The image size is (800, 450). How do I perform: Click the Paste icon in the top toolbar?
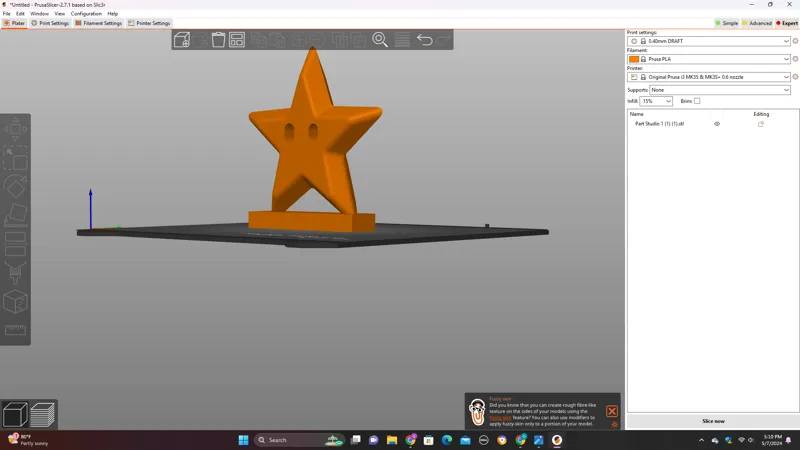pyautogui.click(x=278, y=40)
